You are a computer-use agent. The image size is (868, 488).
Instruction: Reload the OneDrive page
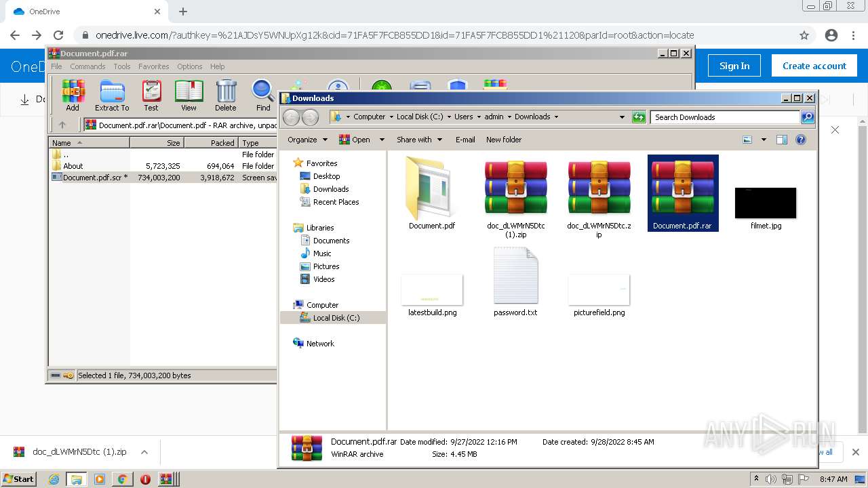click(x=58, y=35)
